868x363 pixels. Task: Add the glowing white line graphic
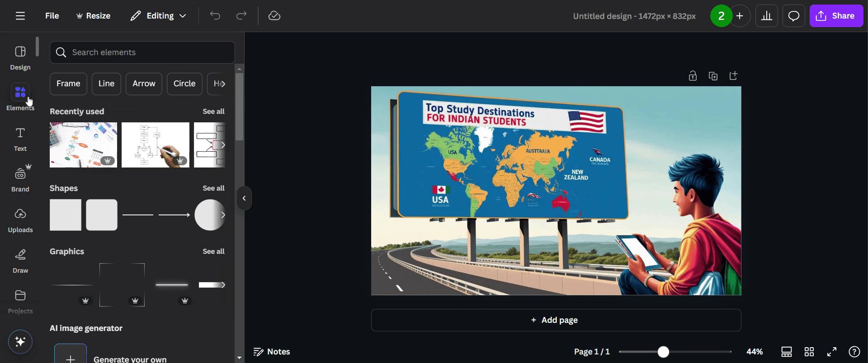click(x=172, y=285)
